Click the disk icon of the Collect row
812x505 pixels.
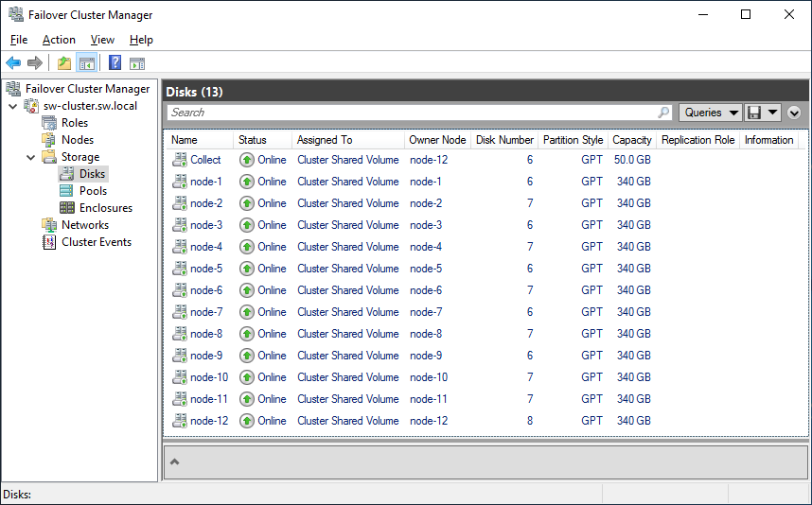180,160
